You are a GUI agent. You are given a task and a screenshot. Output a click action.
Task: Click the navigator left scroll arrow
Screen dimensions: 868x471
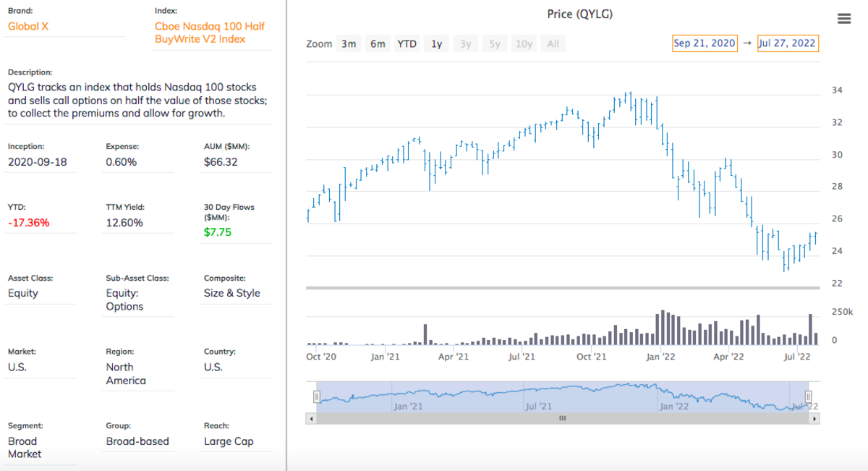point(312,418)
